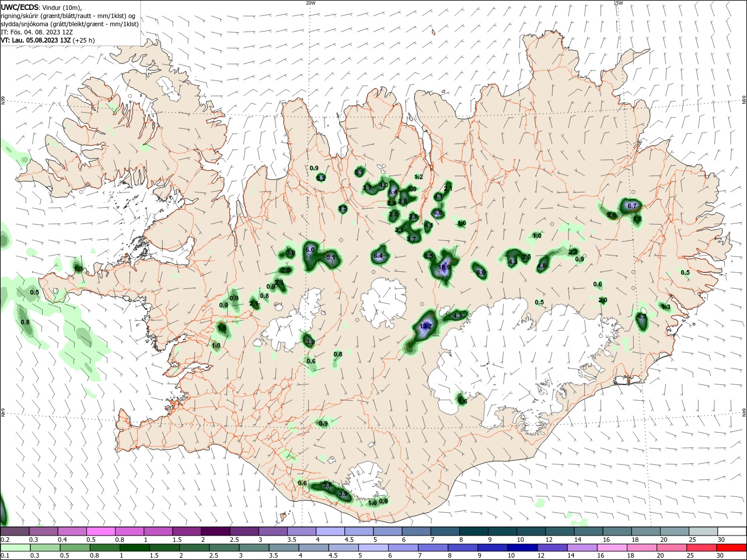
Task: Click the 2.8 value label
Action: coord(393,215)
